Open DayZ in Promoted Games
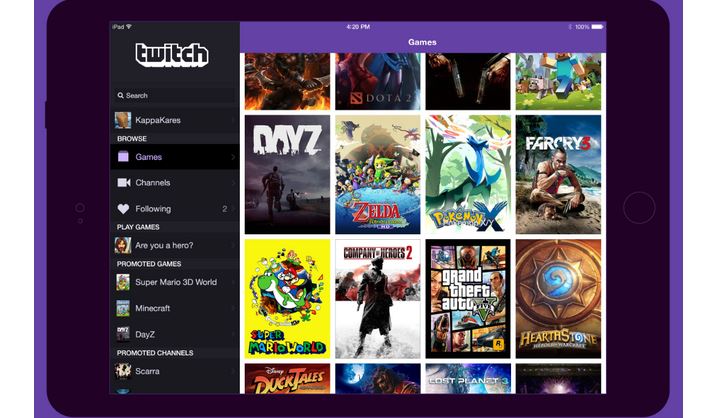709x418 pixels. pos(175,334)
